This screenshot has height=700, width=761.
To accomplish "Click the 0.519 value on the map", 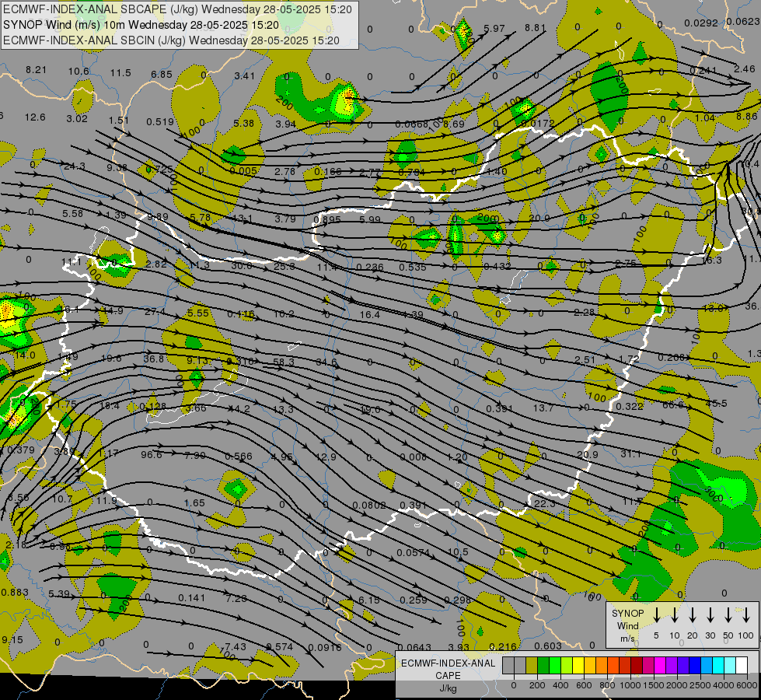I will (x=160, y=121).
